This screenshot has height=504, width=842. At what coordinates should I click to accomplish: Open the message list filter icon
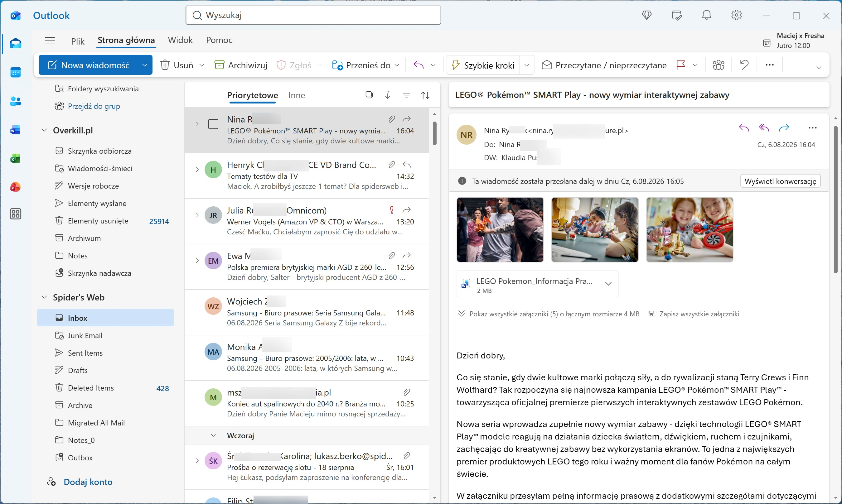(406, 95)
